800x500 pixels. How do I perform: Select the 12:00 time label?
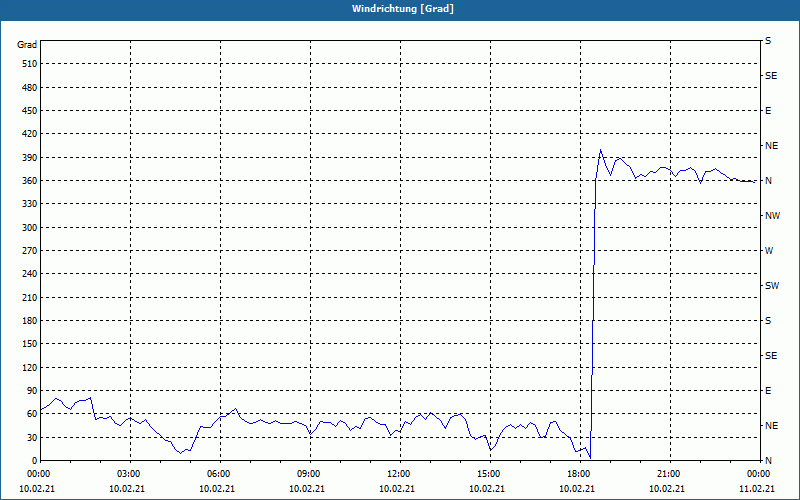(x=397, y=474)
